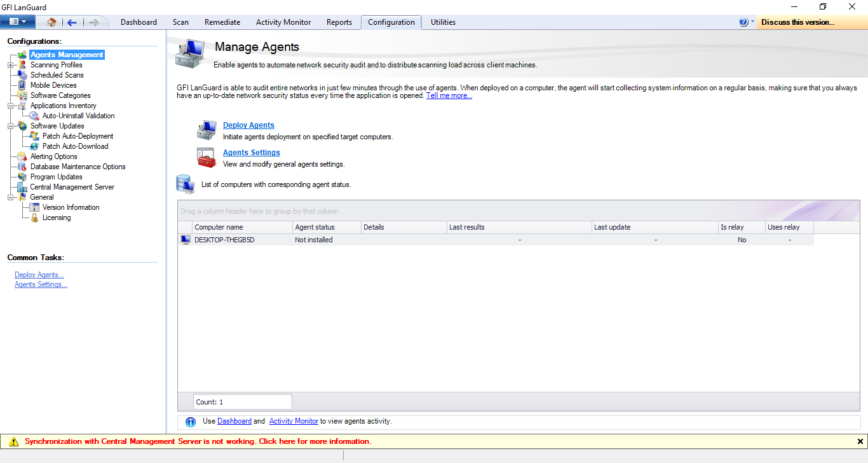Click the Database Maintenance Options icon

click(x=22, y=167)
